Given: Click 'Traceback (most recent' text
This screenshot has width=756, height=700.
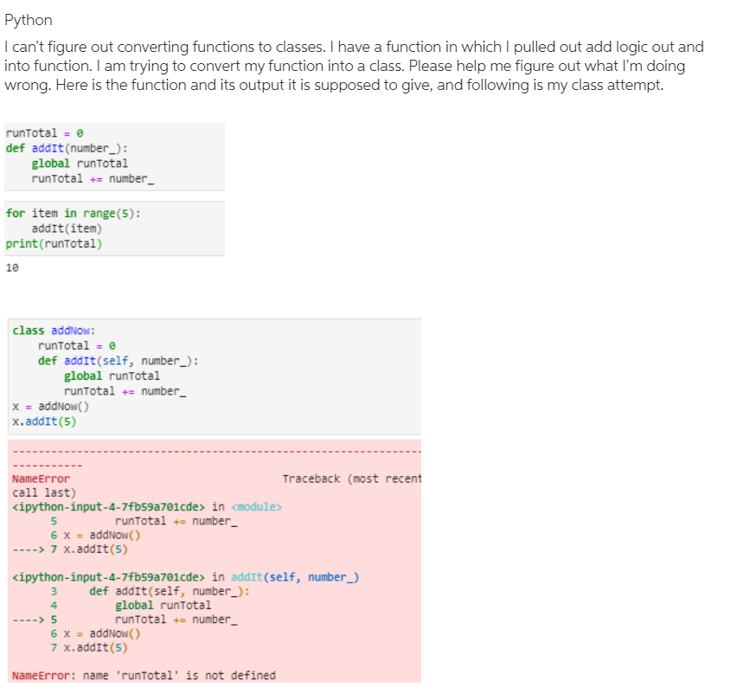Looking at the screenshot, I should 352,478.
